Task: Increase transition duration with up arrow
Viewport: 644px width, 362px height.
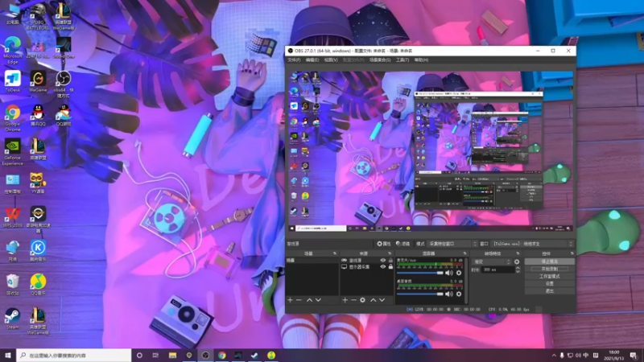Action: click(518, 268)
